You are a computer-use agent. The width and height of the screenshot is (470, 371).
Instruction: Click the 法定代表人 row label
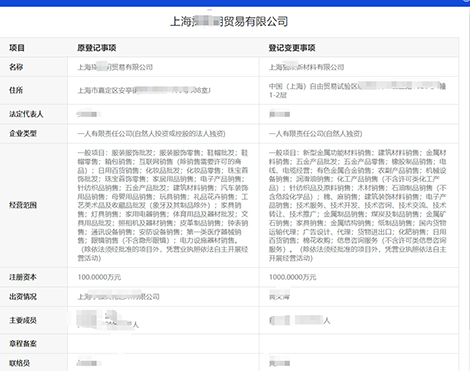click(26, 114)
